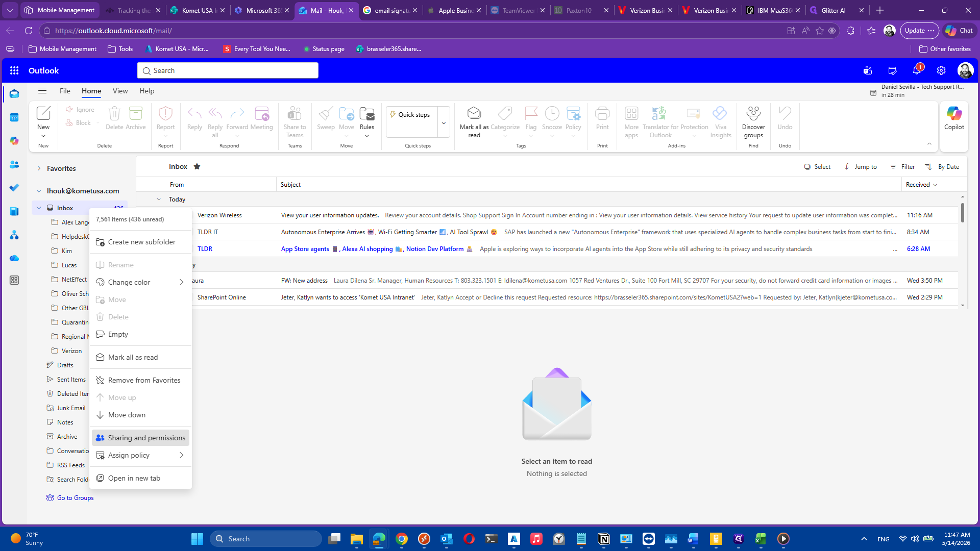This screenshot has height=551, width=980.
Task: Click the message list vertical scrollbar
Action: [x=963, y=212]
